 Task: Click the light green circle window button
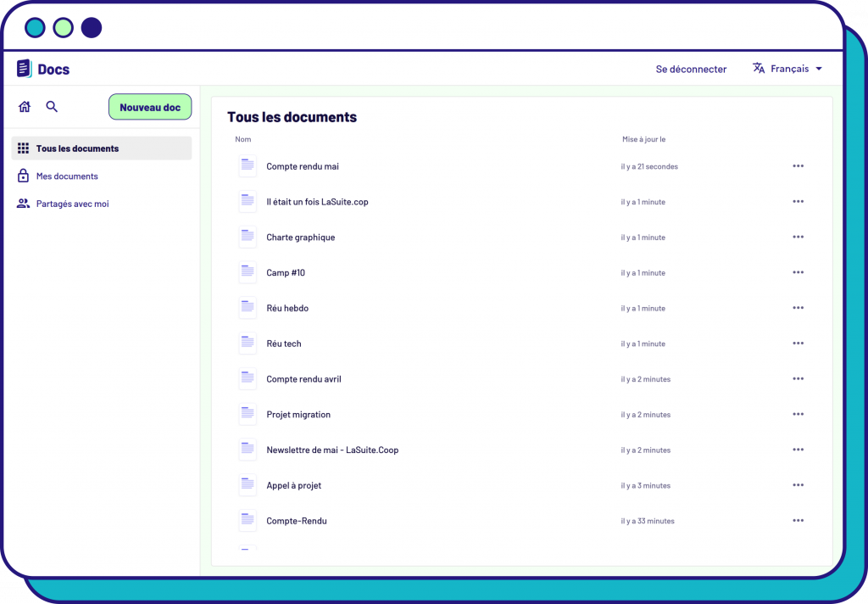pyautogui.click(x=63, y=28)
